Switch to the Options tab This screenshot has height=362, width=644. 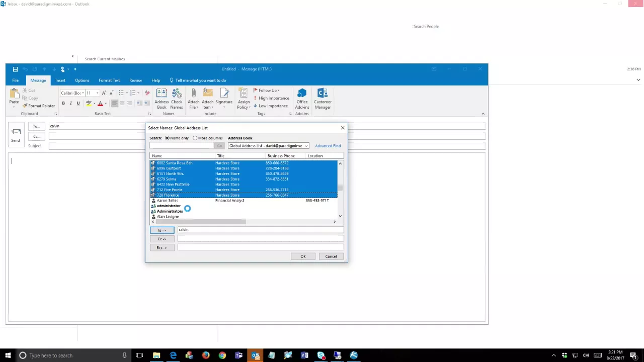click(x=82, y=80)
